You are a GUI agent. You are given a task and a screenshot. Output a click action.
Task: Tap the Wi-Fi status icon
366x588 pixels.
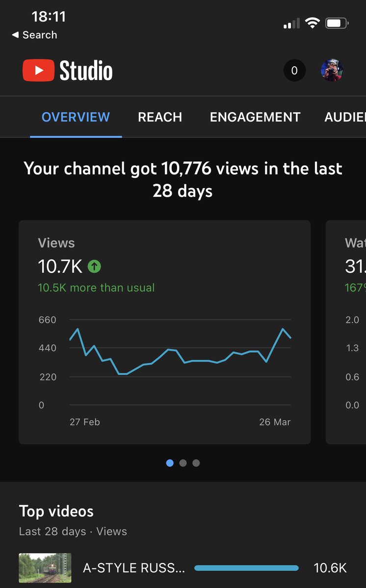(312, 23)
